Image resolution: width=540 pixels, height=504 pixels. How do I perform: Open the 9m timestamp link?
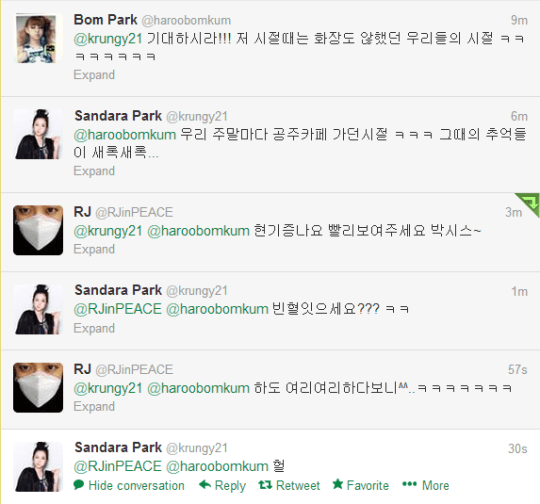coord(519,20)
